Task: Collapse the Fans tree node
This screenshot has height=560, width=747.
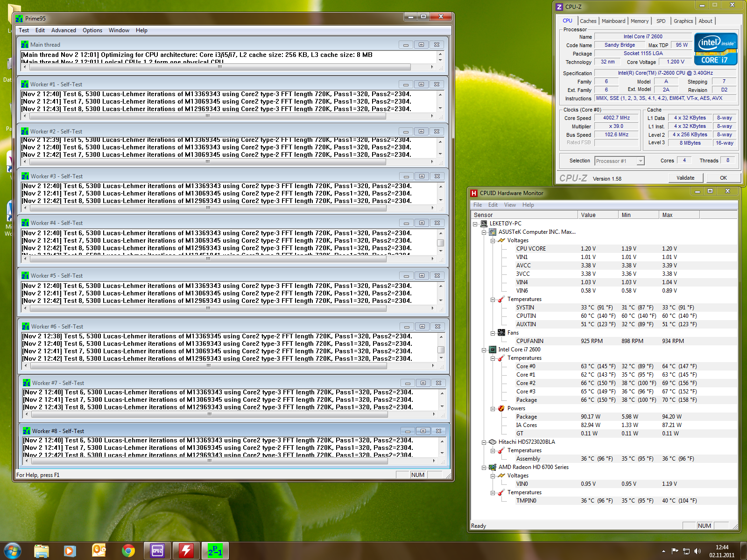Action: coord(493,333)
